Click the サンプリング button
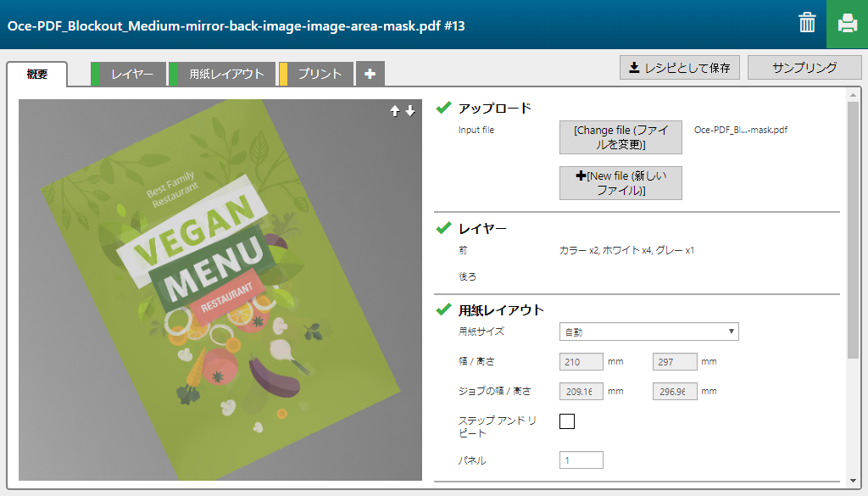This screenshot has height=496, width=868. coord(804,68)
